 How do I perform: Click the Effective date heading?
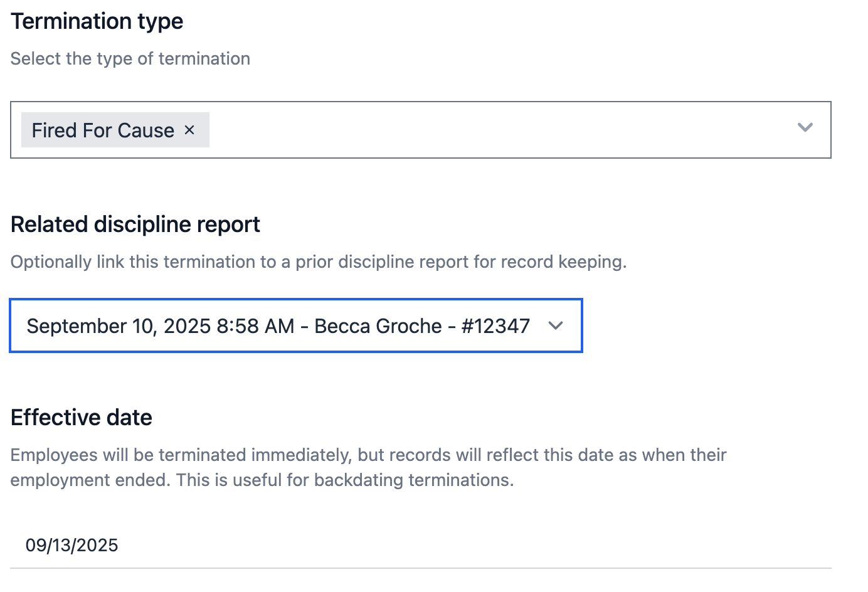point(82,418)
